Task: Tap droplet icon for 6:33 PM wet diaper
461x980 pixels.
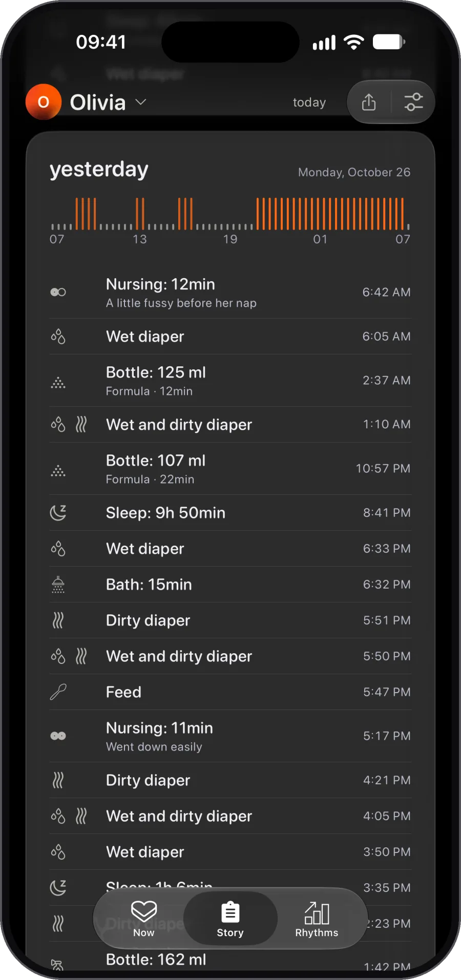Action: click(58, 549)
